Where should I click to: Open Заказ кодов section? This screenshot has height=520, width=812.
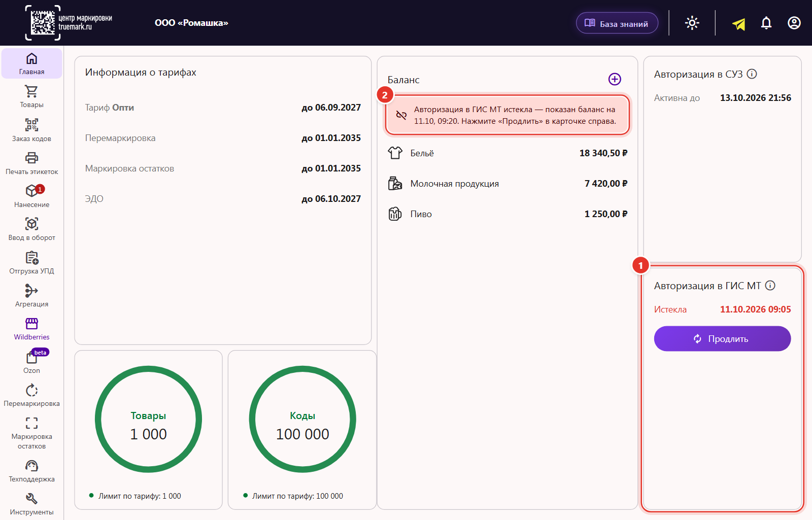click(x=31, y=130)
